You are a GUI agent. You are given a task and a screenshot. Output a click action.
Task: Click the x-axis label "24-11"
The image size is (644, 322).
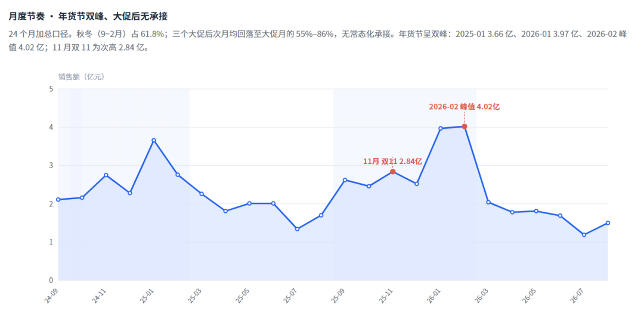[x=99, y=295]
